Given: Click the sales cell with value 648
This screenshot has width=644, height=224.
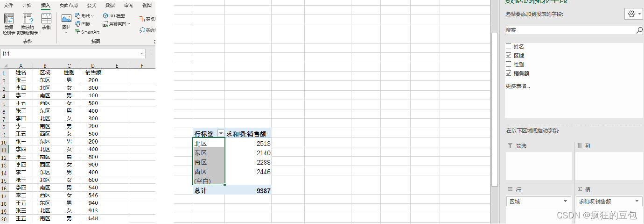Looking at the screenshot, I should point(93,218).
